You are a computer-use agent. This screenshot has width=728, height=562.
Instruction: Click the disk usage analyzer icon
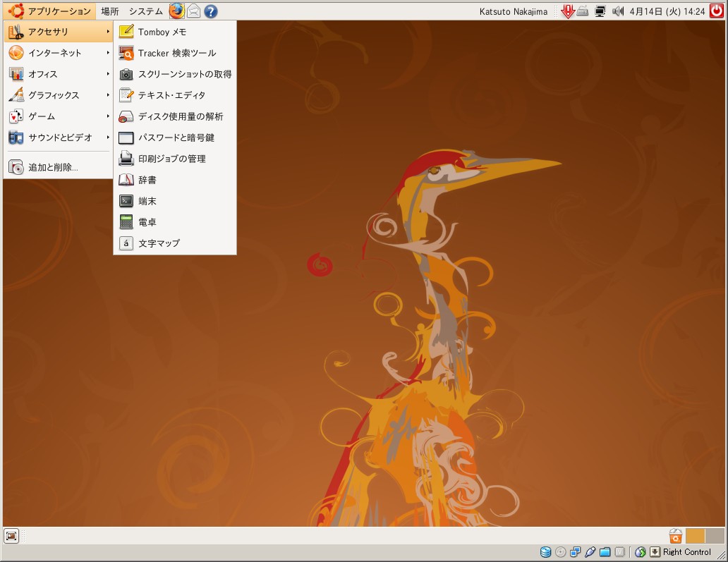tap(126, 116)
